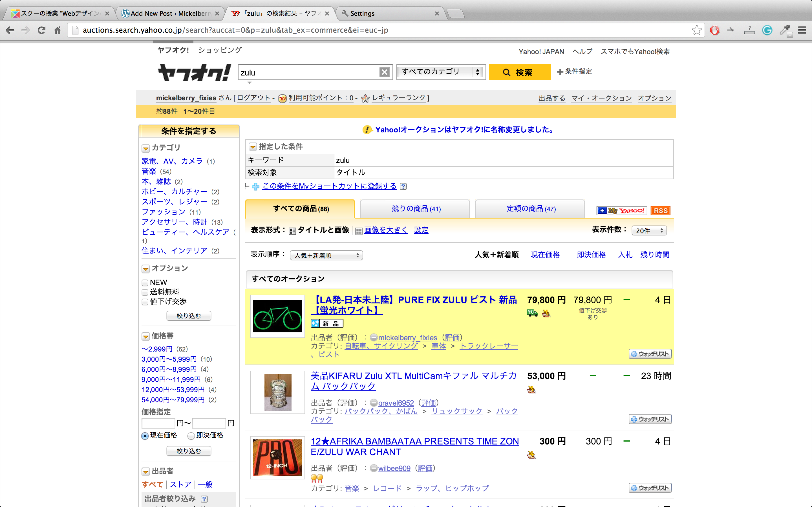Click the AdBlock stop-hand extension icon
This screenshot has height=507, width=812.
tap(714, 30)
